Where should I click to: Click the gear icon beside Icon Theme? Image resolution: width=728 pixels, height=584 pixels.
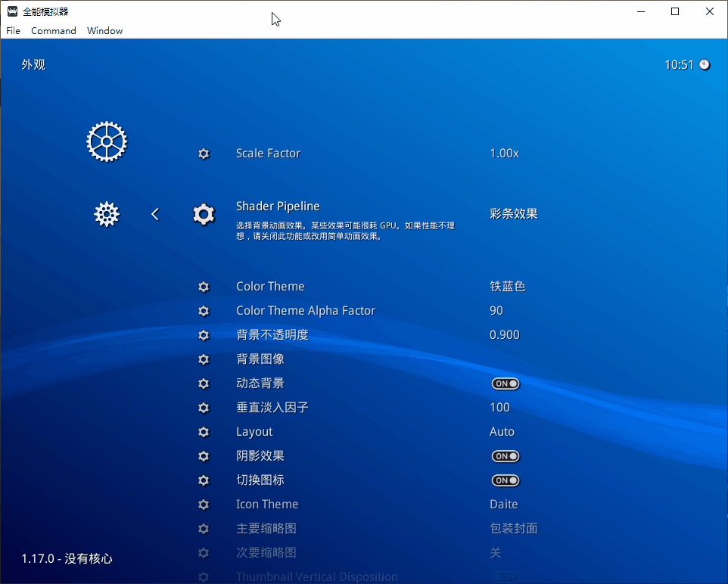click(204, 504)
